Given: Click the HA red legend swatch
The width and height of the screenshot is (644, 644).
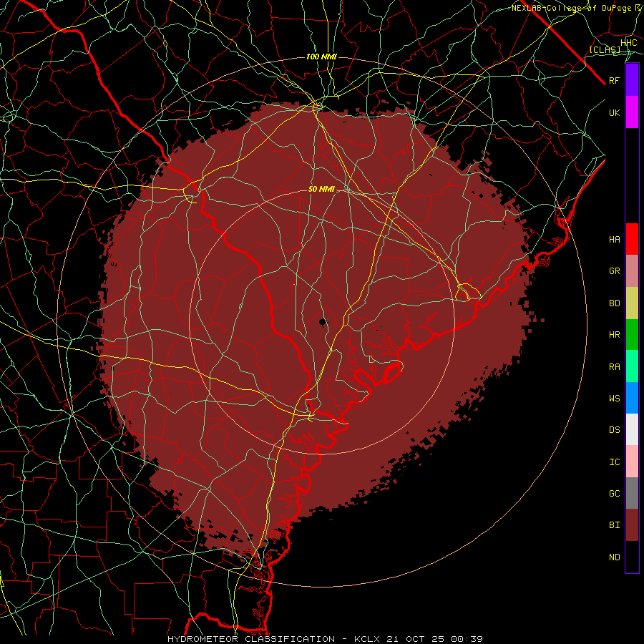Looking at the screenshot, I should point(632,239).
